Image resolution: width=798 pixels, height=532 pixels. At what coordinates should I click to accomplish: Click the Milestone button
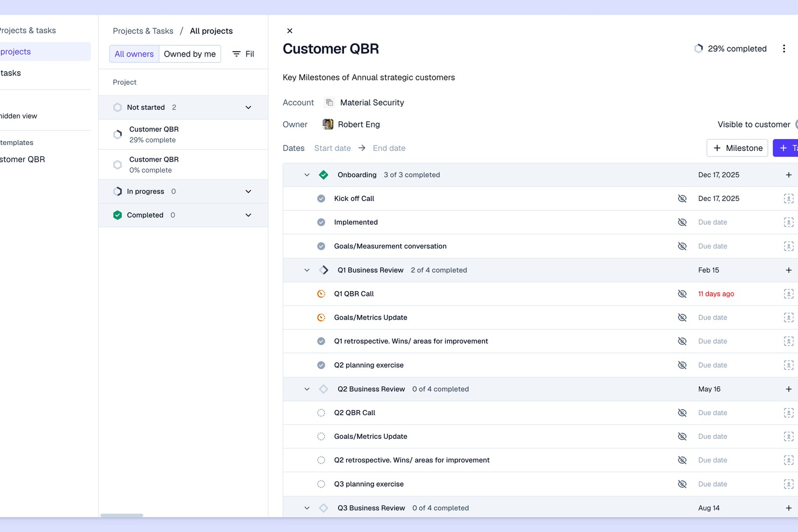click(737, 148)
